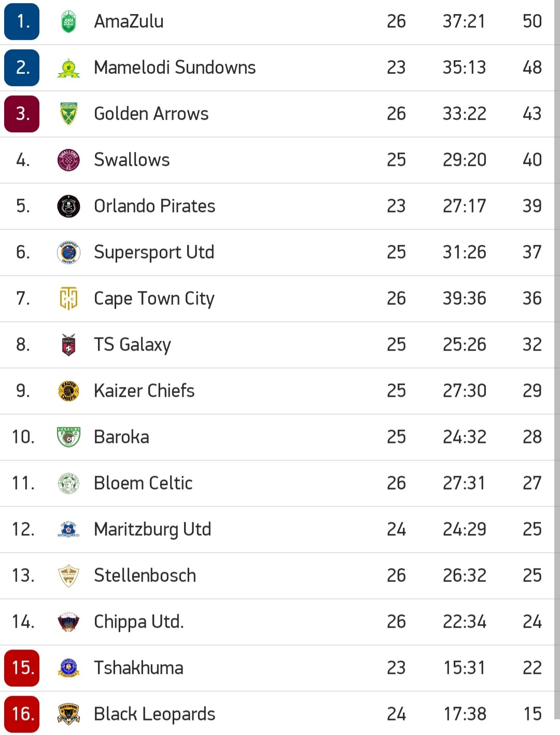
Task: Select the Black Leopards badge icon
Action: point(68,714)
